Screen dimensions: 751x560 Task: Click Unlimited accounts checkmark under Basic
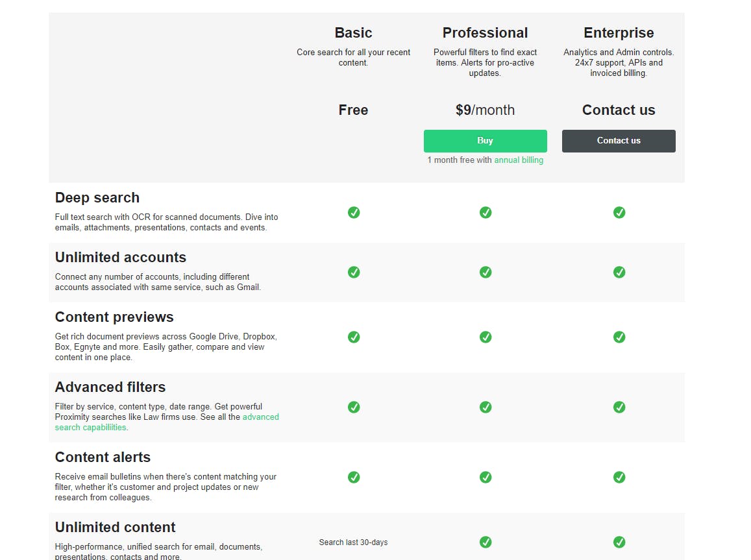[354, 272]
